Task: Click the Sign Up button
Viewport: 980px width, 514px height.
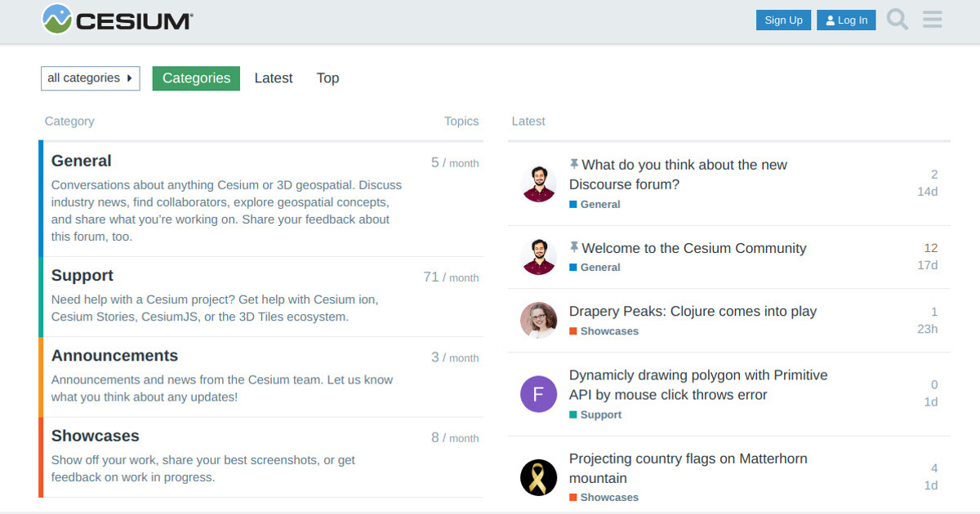Action: pos(783,20)
